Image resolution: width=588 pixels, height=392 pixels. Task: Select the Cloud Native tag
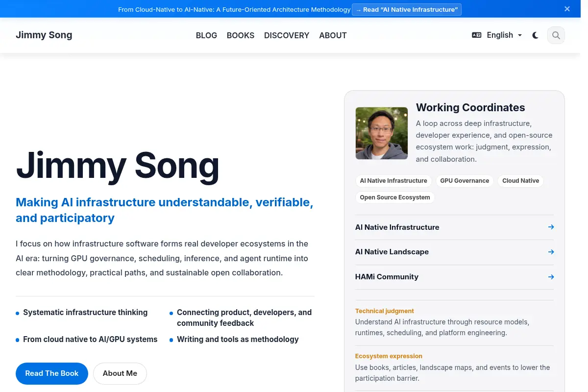[520, 181]
